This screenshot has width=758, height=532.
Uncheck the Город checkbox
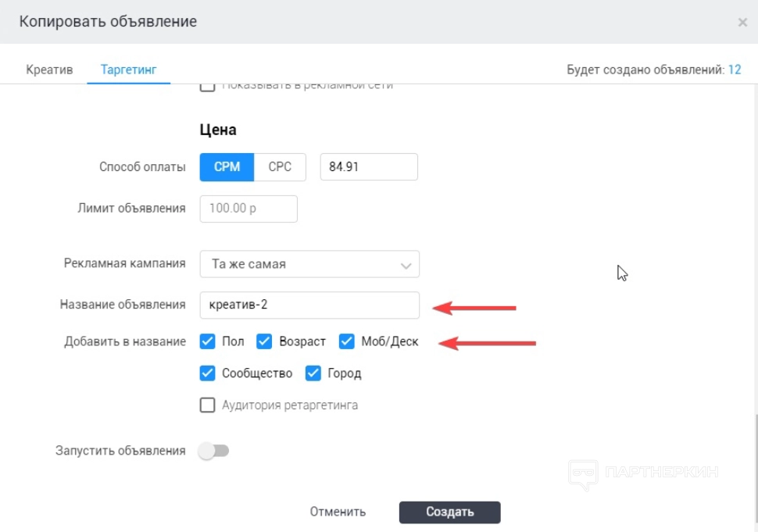(313, 373)
